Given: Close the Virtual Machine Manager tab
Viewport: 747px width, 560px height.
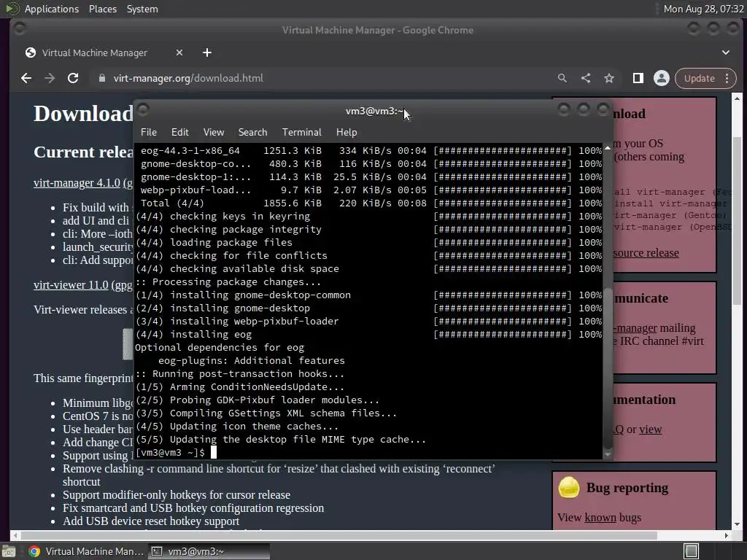Looking at the screenshot, I should (x=179, y=52).
